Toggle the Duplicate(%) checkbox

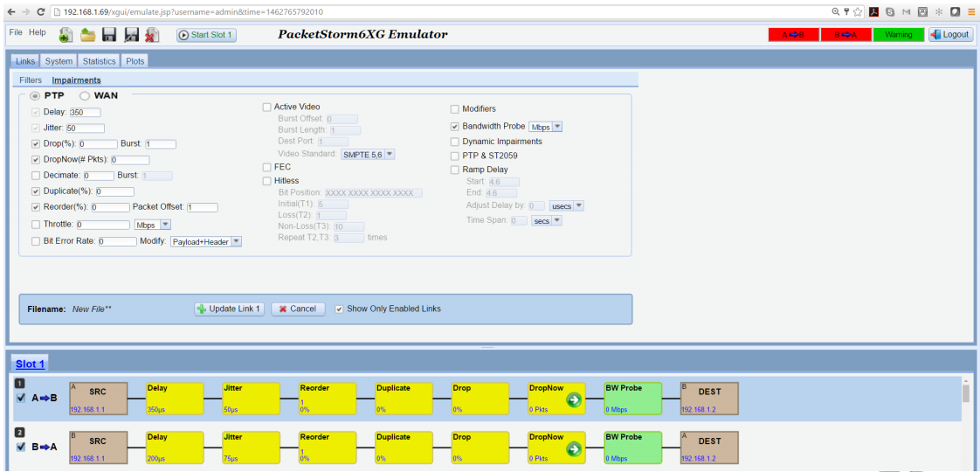pos(36,191)
